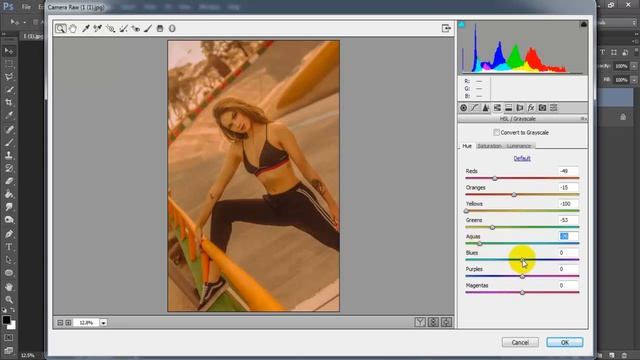This screenshot has width=640, height=360.
Task: Select the Camera Raw Zoom tool
Action: [60, 29]
